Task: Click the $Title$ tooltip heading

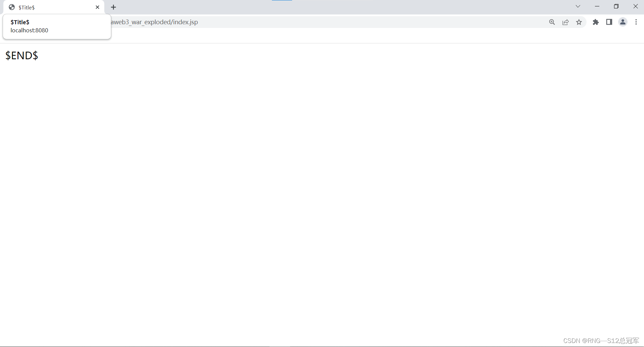Action: pos(20,22)
